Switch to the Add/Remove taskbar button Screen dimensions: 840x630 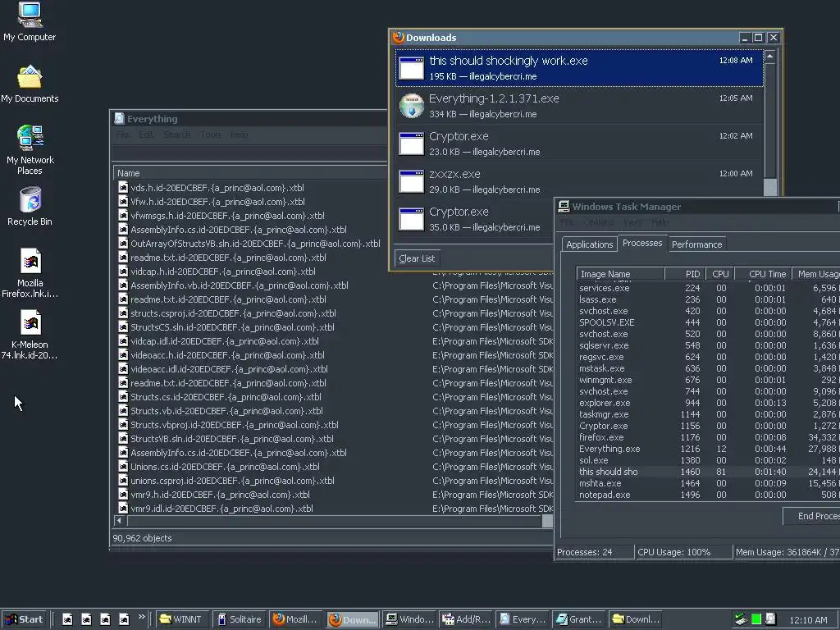pyautogui.click(x=466, y=619)
